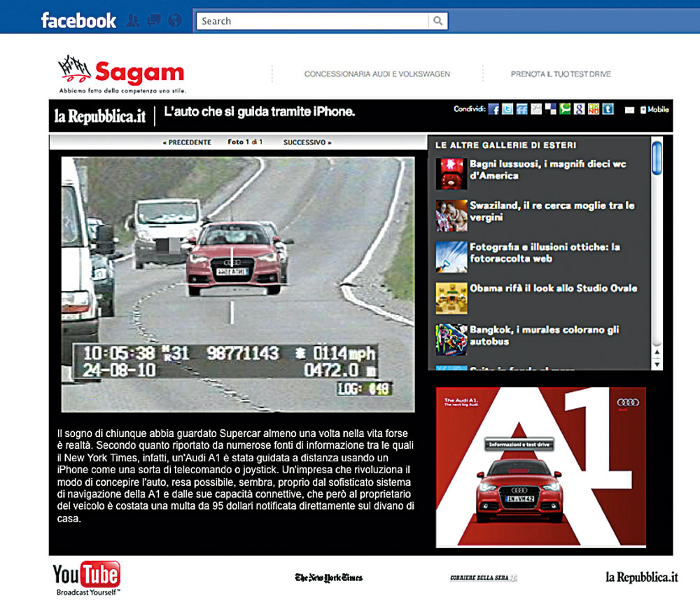This screenshot has width=700, height=607.
Task: Open Fotografia e illusioni ottiche link
Action: click(x=545, y=253)
